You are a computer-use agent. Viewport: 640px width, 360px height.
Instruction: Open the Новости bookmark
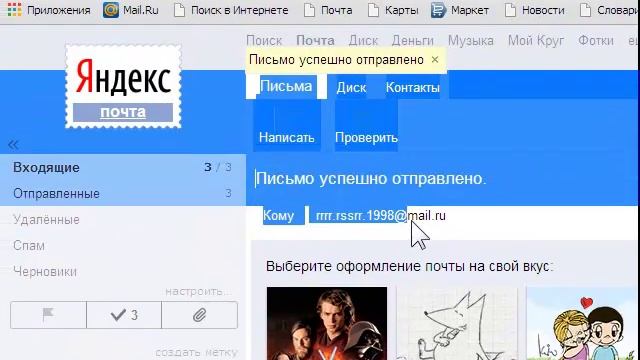tap(535, 10)
